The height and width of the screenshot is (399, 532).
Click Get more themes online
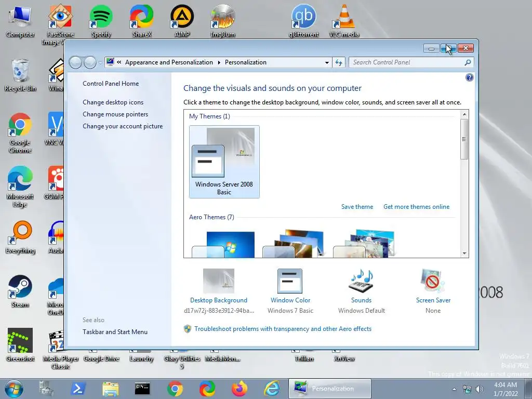coord(416,207)
